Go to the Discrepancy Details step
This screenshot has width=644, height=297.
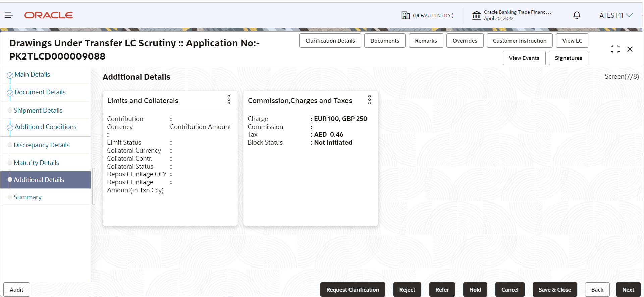(x=42, y=145)
